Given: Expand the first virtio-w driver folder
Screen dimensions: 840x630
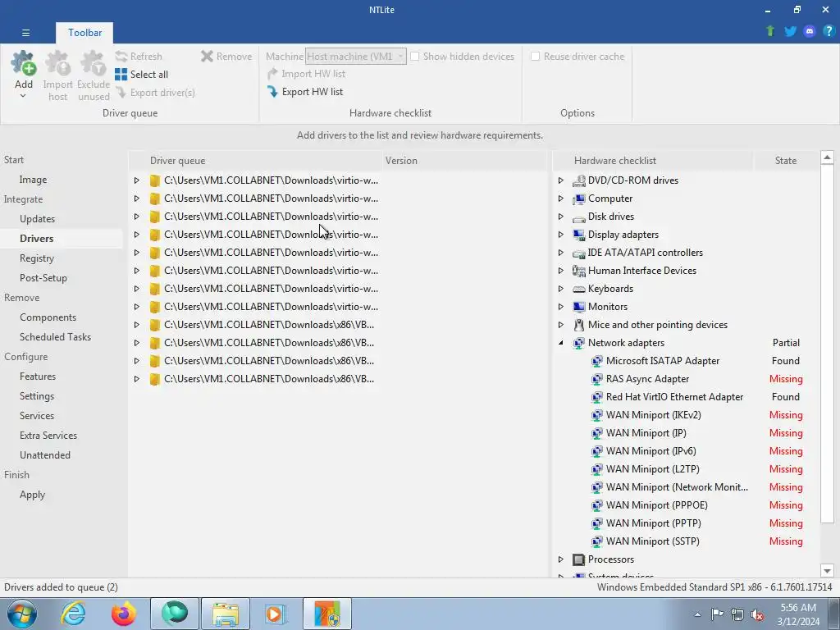Looking at the screenshot, I should pos(137,180).
